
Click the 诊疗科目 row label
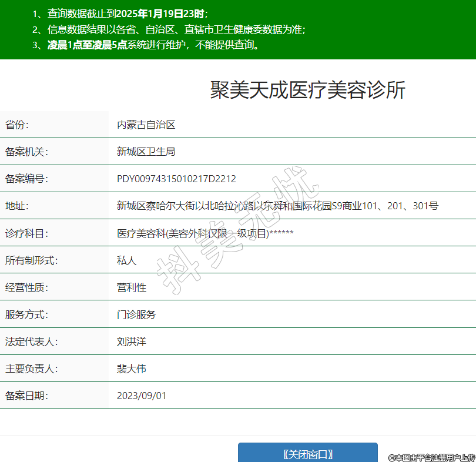point(26,233)
